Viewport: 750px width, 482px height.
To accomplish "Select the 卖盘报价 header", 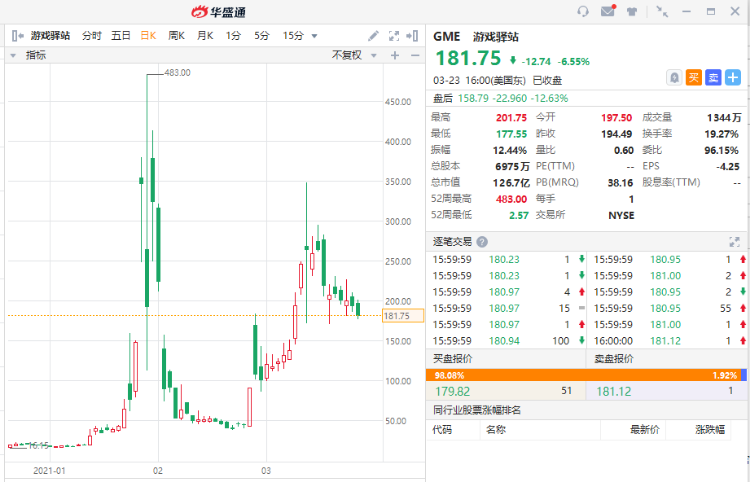I will point(614,359).
